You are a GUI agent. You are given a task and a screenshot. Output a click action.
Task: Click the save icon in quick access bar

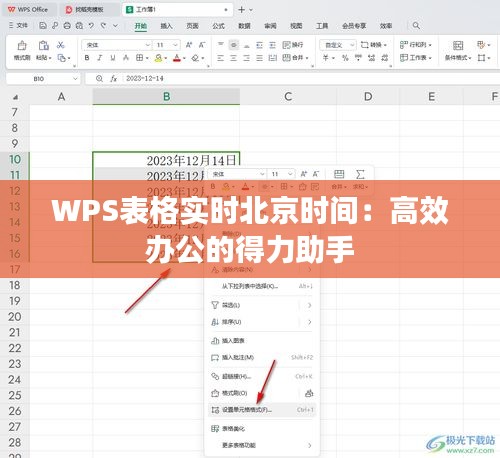point(43,25)
